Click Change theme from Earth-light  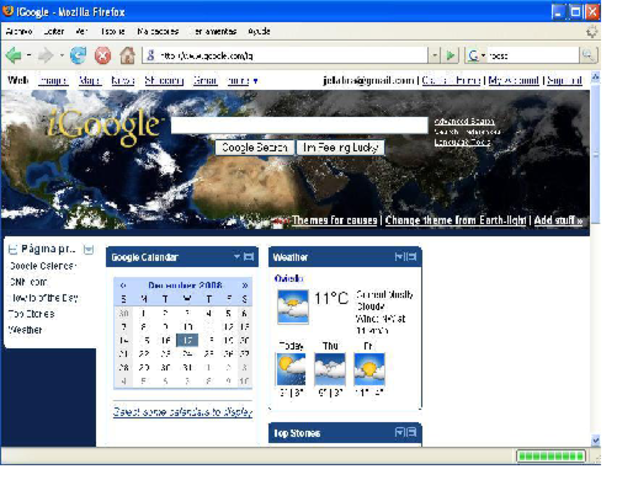click(x=455, y=220)
